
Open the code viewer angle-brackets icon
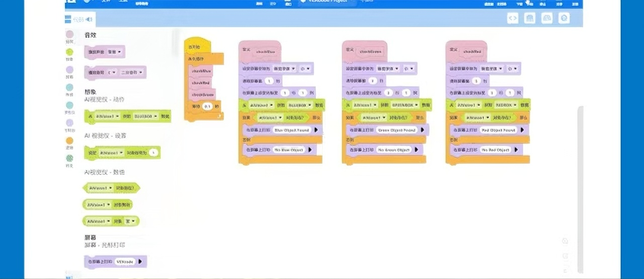(x=513, y=19)
